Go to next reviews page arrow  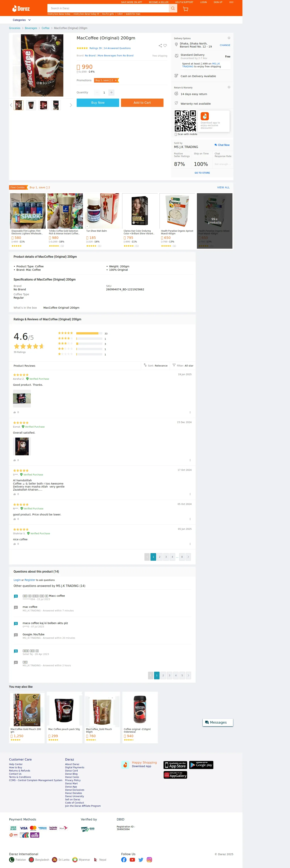(188, 557)
